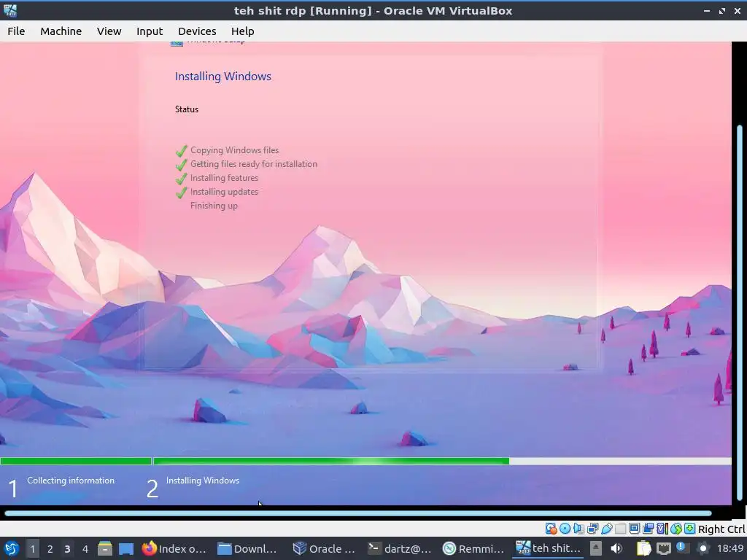Click the settings gear tray icon
The height and width of the screenshot is (560, 747).
click(703, 548)
